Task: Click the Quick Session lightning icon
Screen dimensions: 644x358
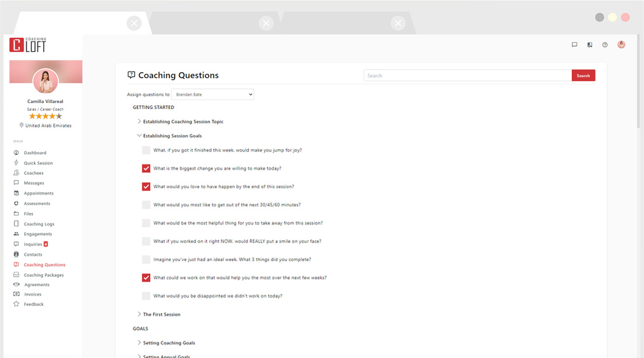Action: tap(16, 163)
